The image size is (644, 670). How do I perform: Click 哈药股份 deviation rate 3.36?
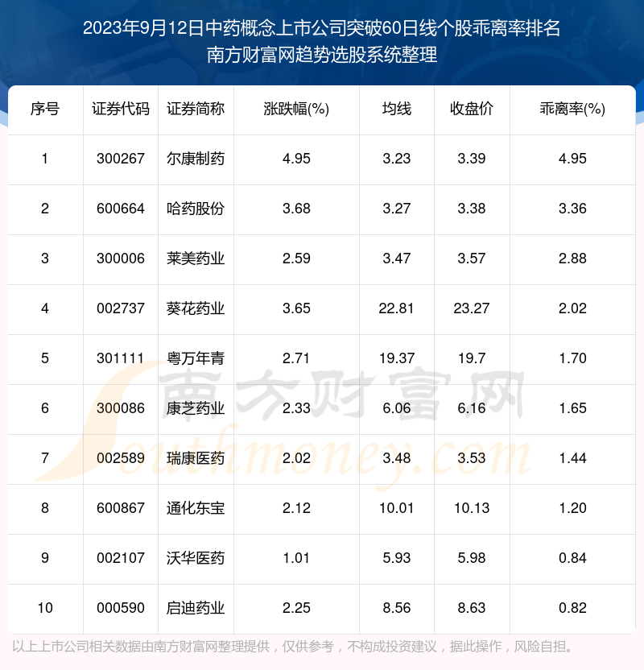pyautogui.click(x=572, y=209)
